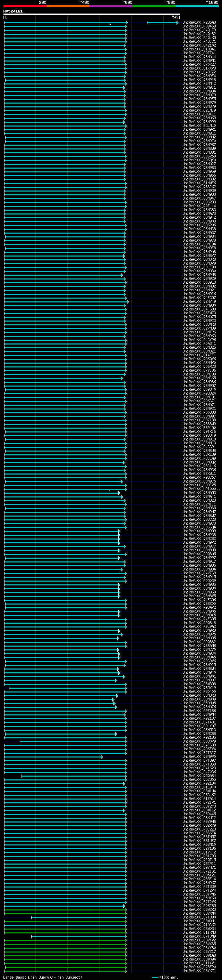Open hit UniRef100_C7BER0
Viewport: 222px width, 980px height.
(199, 967)
